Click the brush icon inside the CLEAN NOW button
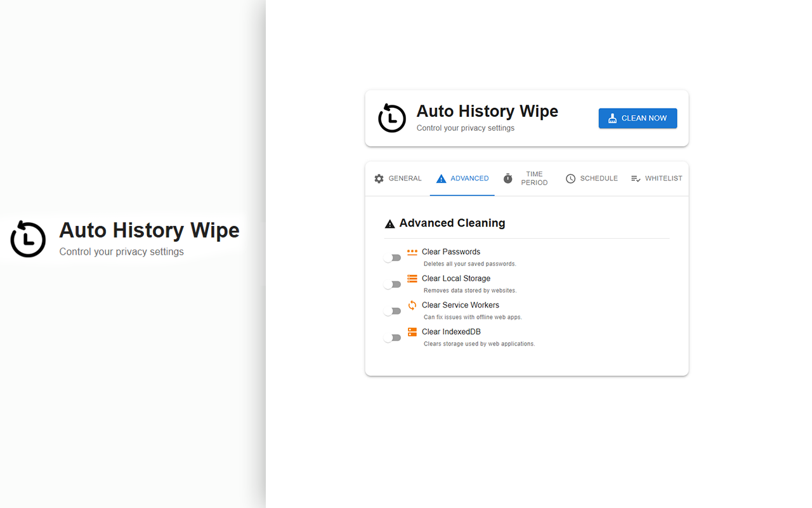This screenshot has width=812, height=508. pyautogui.click(x=612, y=117)
